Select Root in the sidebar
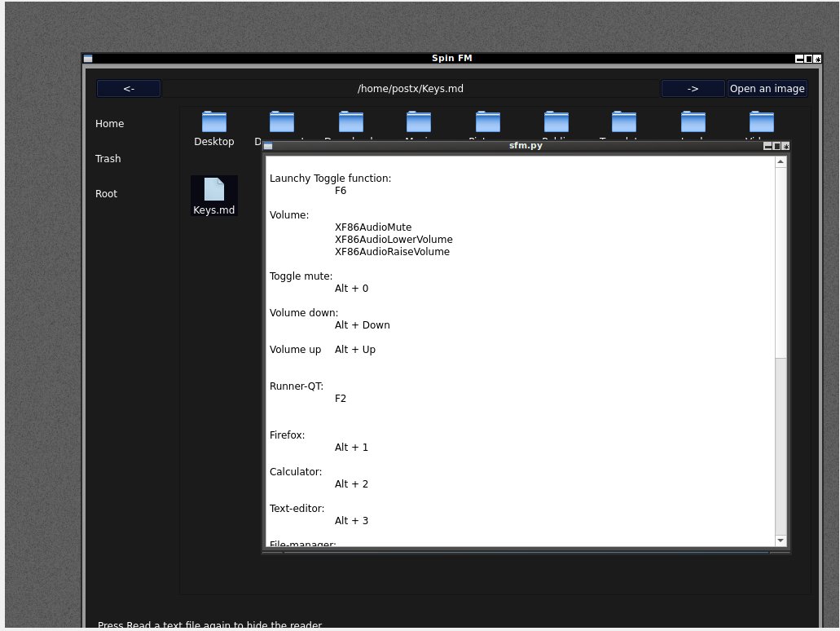This screenshot has height=631, width=840. [106, 194]
